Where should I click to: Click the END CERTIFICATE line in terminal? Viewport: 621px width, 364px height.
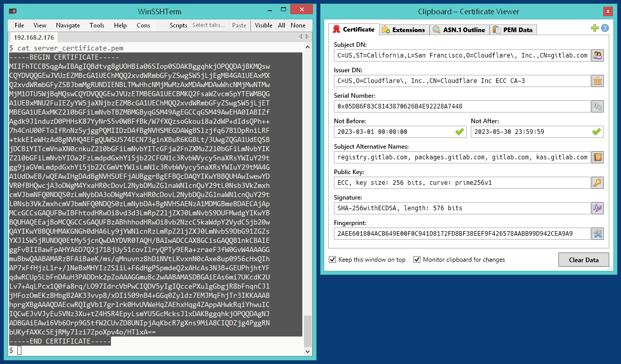tap(60, 341)
